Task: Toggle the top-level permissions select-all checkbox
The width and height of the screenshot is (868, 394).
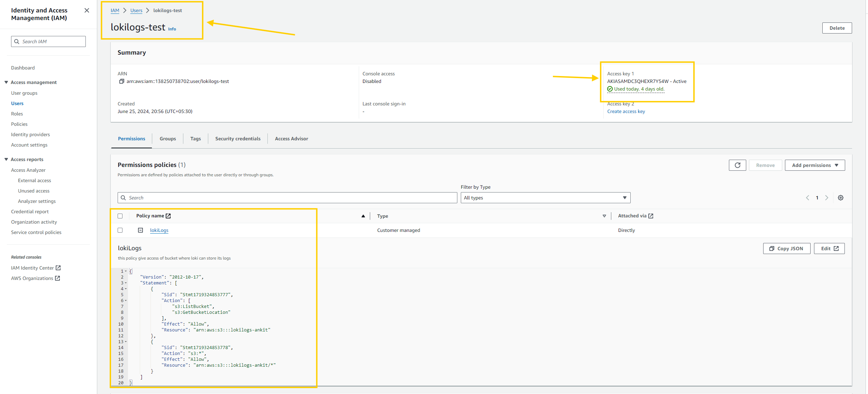Action: point(121,216)
